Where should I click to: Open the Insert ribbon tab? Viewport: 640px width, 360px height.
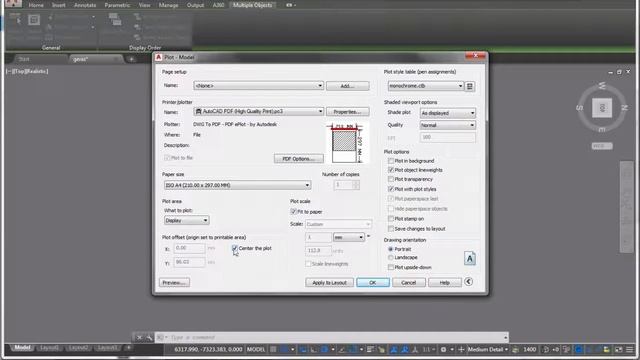58,5
